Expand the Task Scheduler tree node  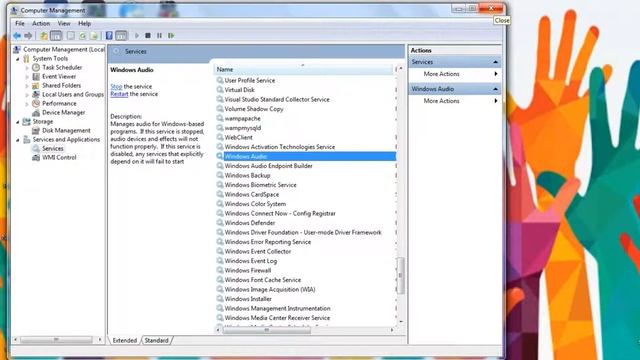[27, 68]
